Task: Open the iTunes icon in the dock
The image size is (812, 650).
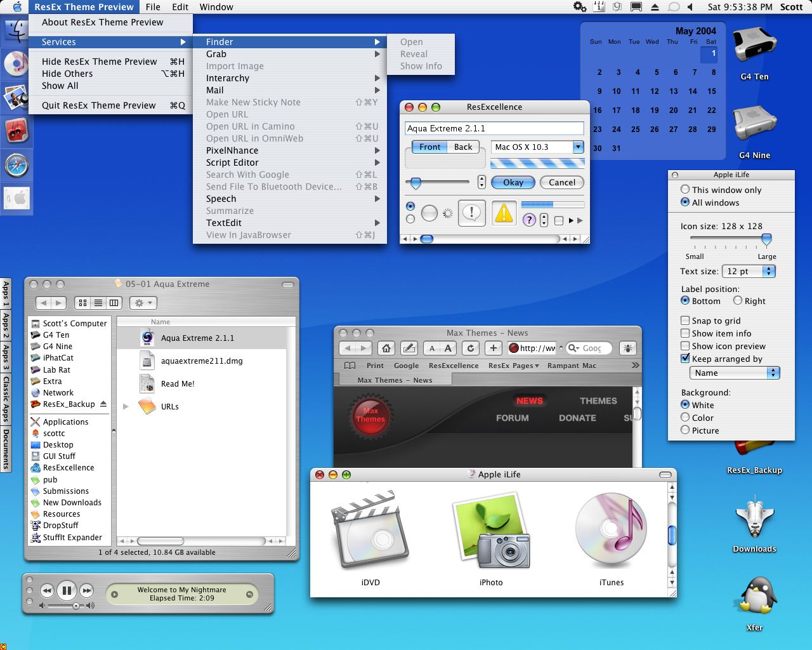Action: click(x=16, y=64)
